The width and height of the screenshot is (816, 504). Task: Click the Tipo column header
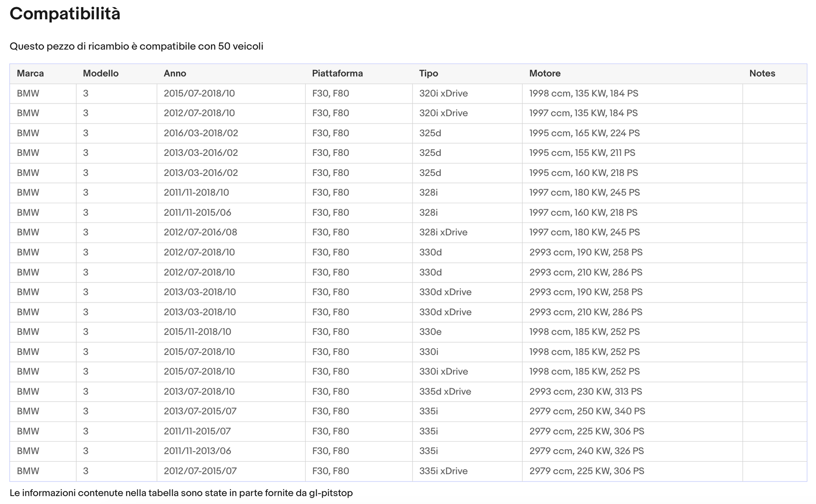428,73
